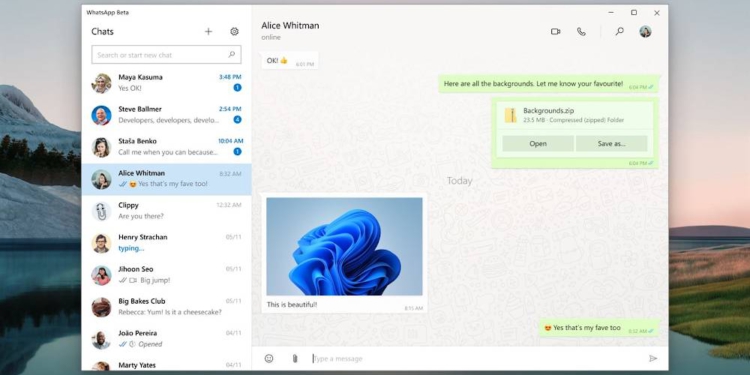The width and height of the screenshot is (750, 375).
Task: Open the Maya Kasuma chat
Action: (x=166, y=83)
